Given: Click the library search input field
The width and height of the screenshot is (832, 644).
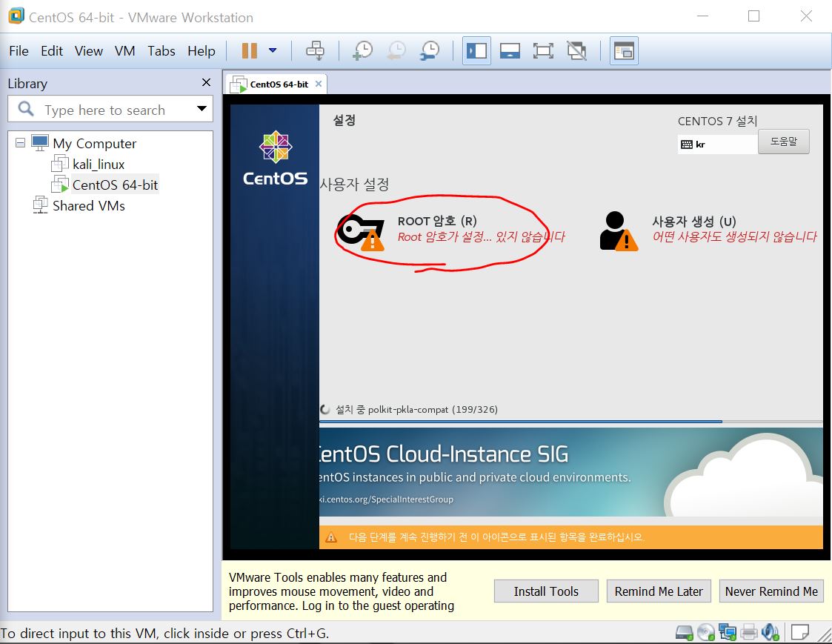Looking at the screenshot, I should coord(110,110).
